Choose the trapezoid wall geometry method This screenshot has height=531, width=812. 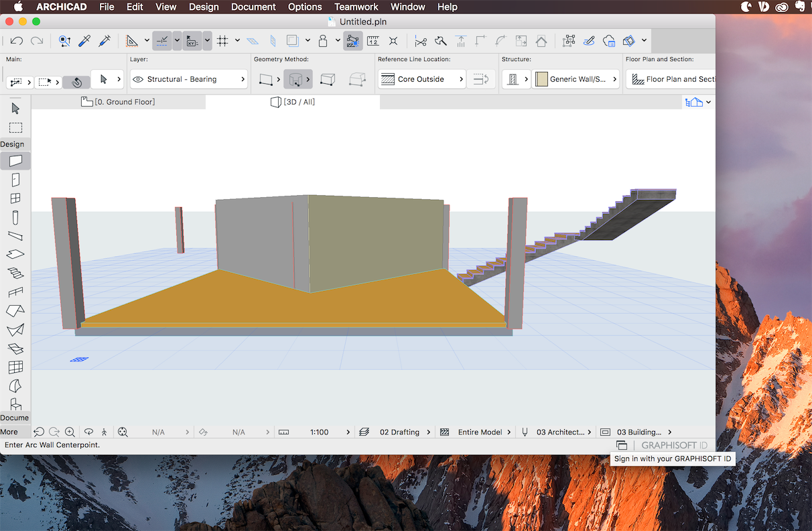click(328, 80)
